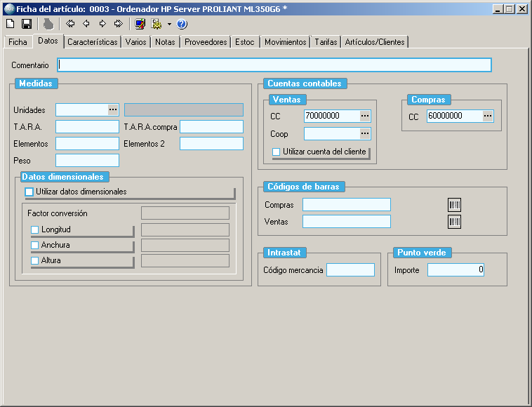Click the Anchura value field
This screenshot has height=407, width=532.
click(185, 245)
